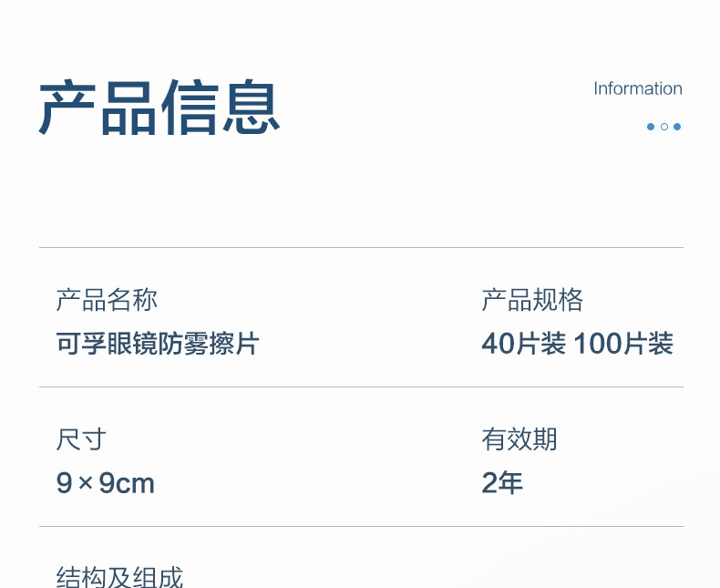Image resolution: width=720 pixels, height=588 pixels.
Task: Select the rightmost solid blue dot
Action: (677, 127)
